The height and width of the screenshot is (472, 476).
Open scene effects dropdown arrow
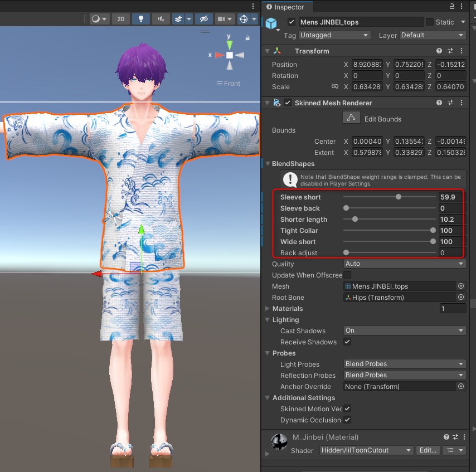click(189, 19)
